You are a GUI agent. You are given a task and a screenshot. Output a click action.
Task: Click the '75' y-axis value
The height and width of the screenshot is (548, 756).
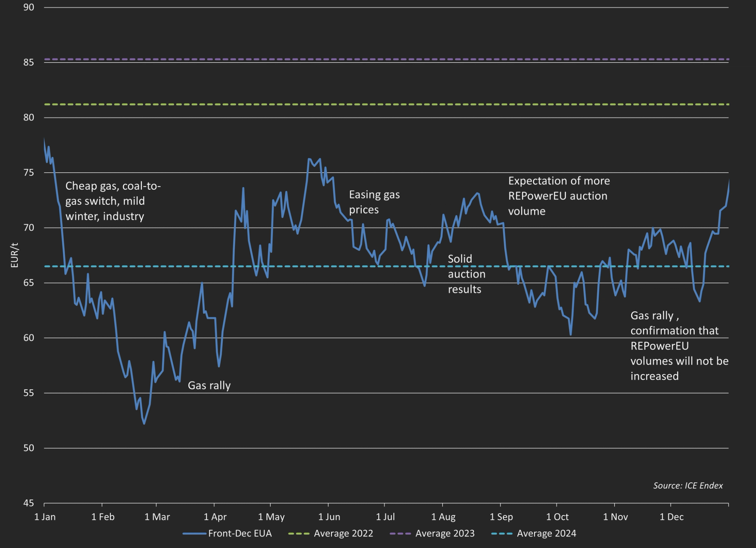pyautogui.click(x=29, y=173)
